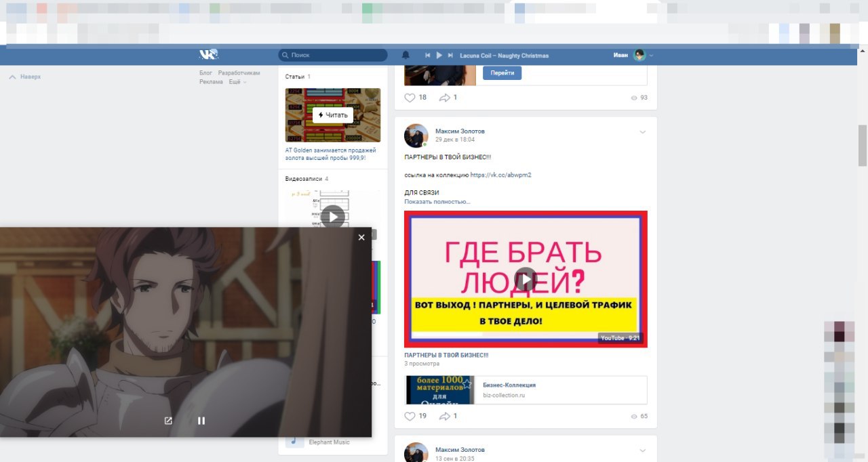This screenshot has height=462, width=868.
Task: Like the post with 18 likes
Action: pyautogui.click(x=416, y=98)
